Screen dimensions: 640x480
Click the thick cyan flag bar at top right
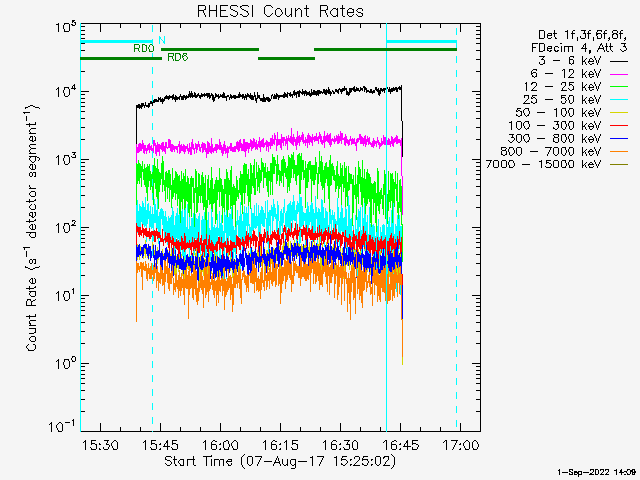coord(422,42)
